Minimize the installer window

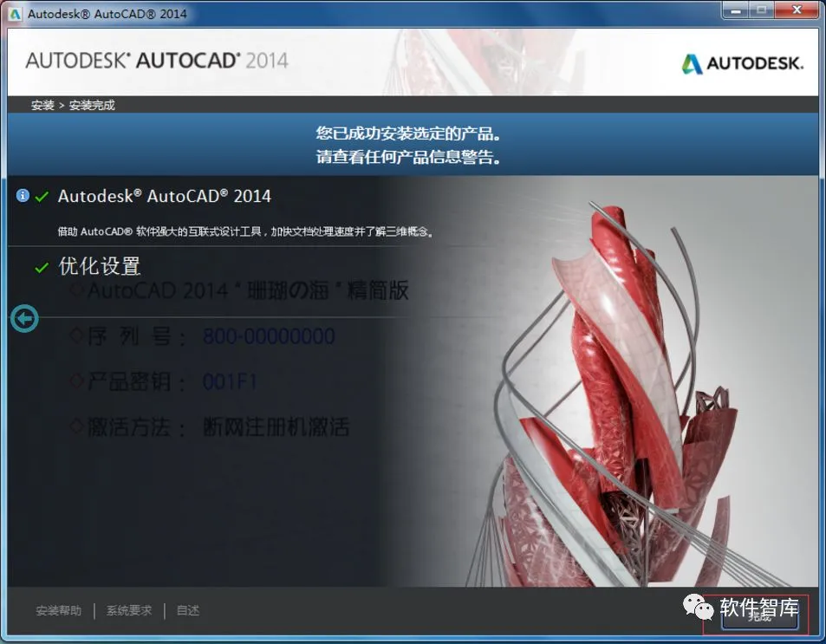tap(736, 10)
